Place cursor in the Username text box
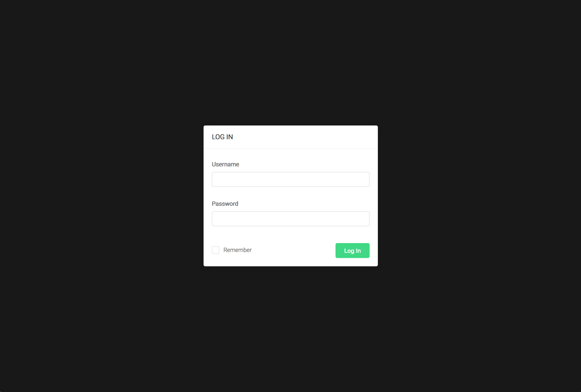The image size is (581, 392). point(290,179)
